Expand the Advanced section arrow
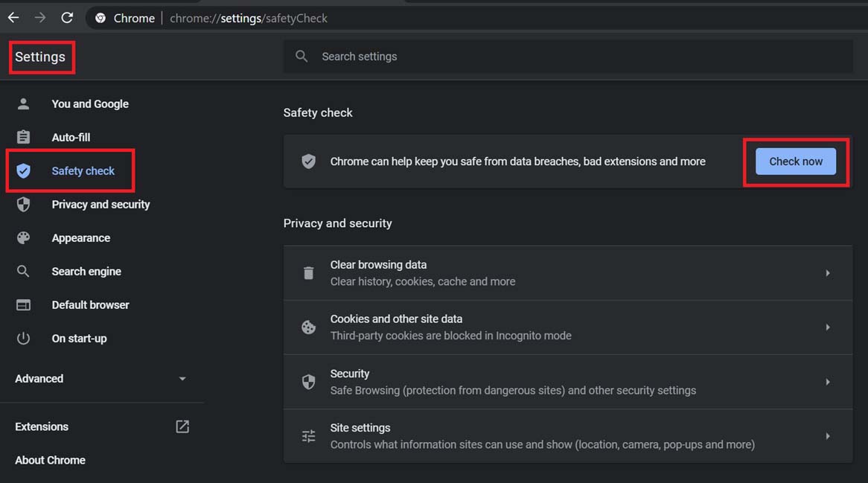The width and height of the screenshot is (868, 483). pos(182,379)
